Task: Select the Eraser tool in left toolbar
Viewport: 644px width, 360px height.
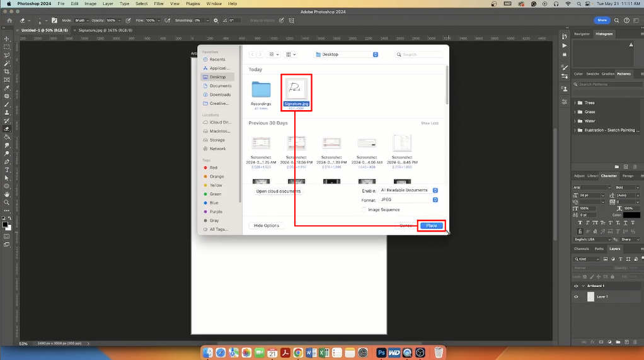Action: (x=6, y=129)
